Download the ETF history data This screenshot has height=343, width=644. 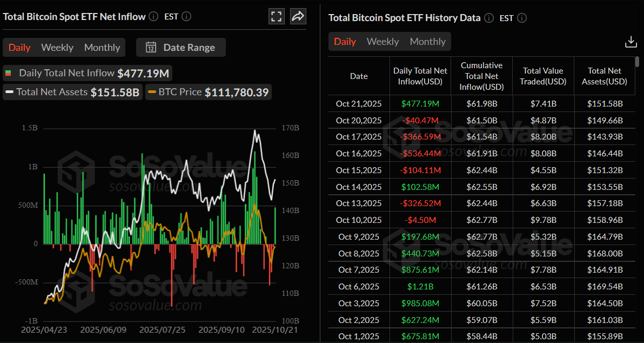(631, 41)
